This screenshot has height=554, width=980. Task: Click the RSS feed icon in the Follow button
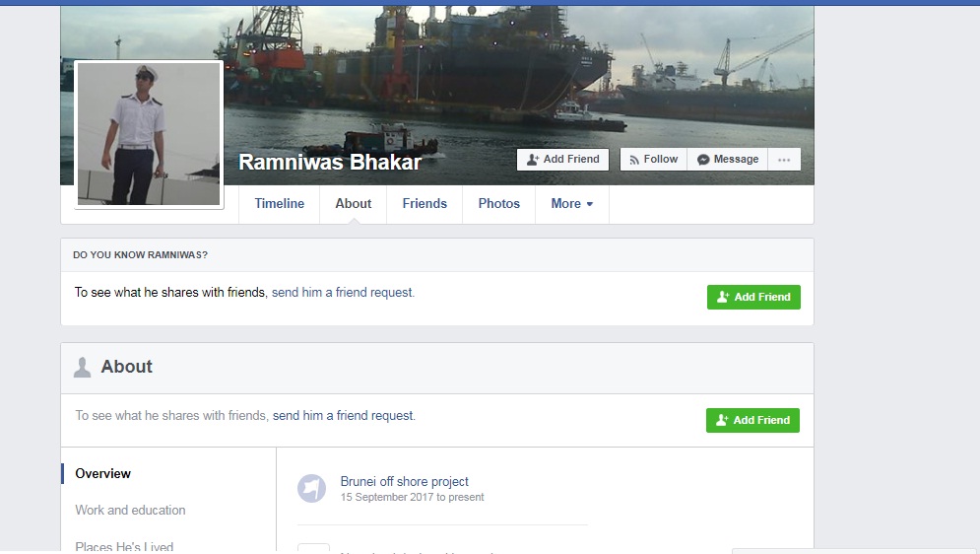(x=634, y=160)
